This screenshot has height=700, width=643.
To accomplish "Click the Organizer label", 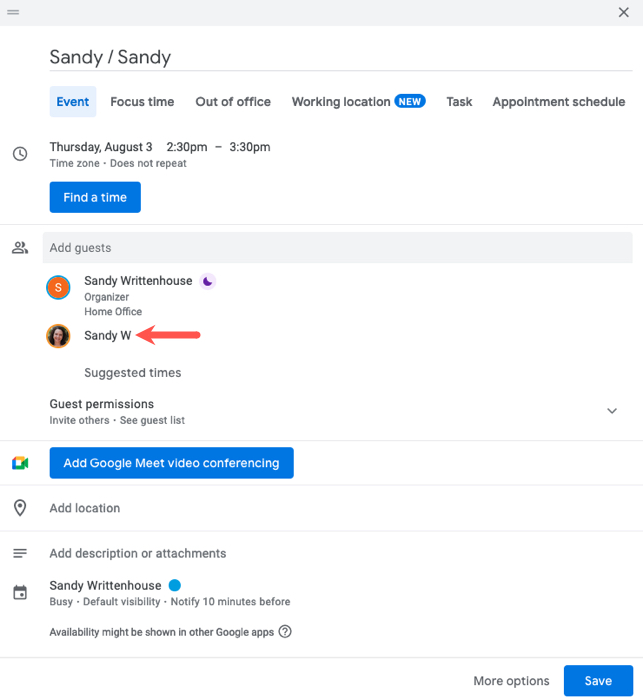I will pos(107,297).
